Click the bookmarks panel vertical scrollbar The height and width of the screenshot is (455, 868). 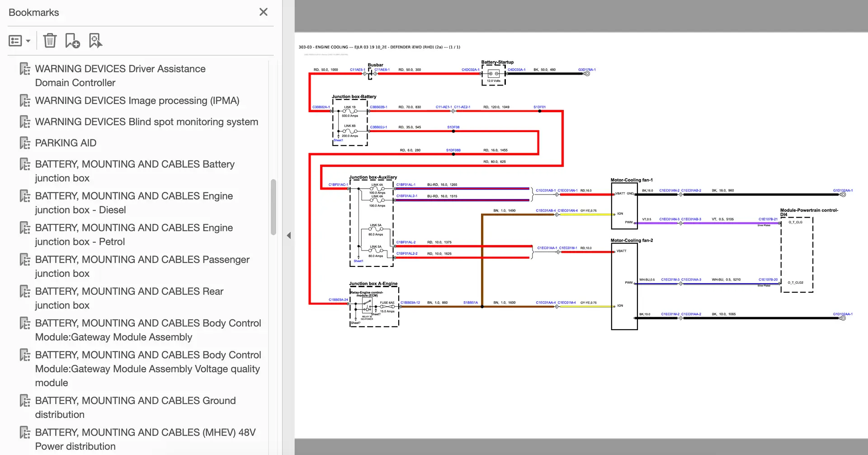point(273,207)
